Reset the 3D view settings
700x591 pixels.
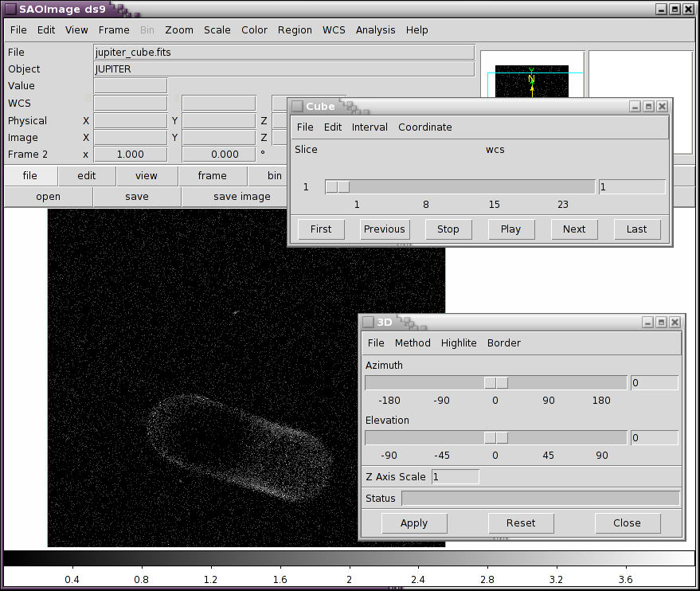click(521, 523)
